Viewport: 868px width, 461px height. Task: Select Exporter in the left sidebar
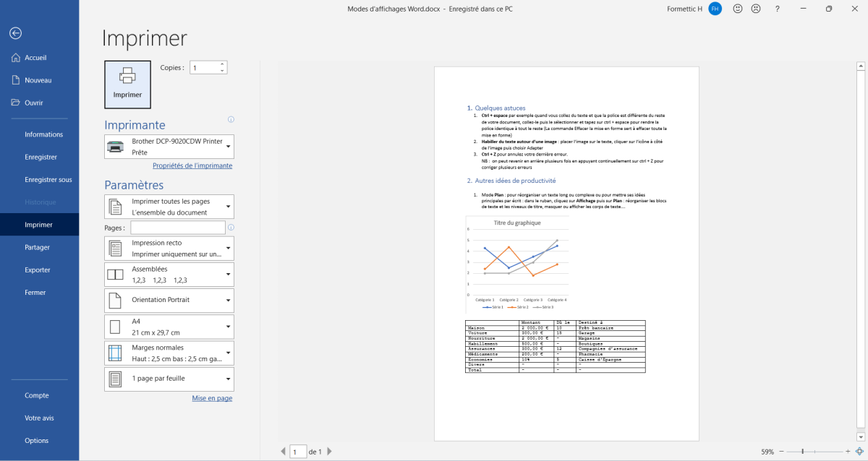point(38,270)
